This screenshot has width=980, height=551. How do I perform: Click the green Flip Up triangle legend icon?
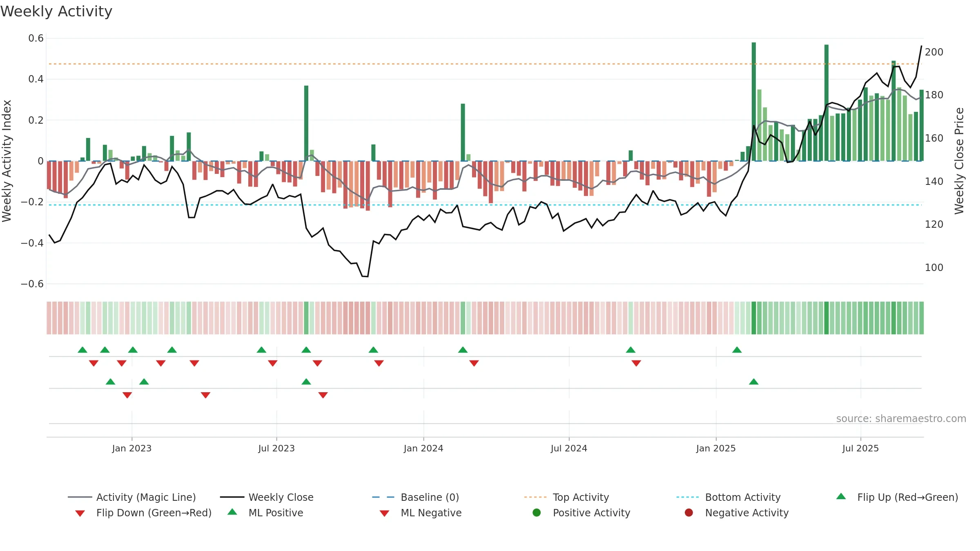click(841, 496)
